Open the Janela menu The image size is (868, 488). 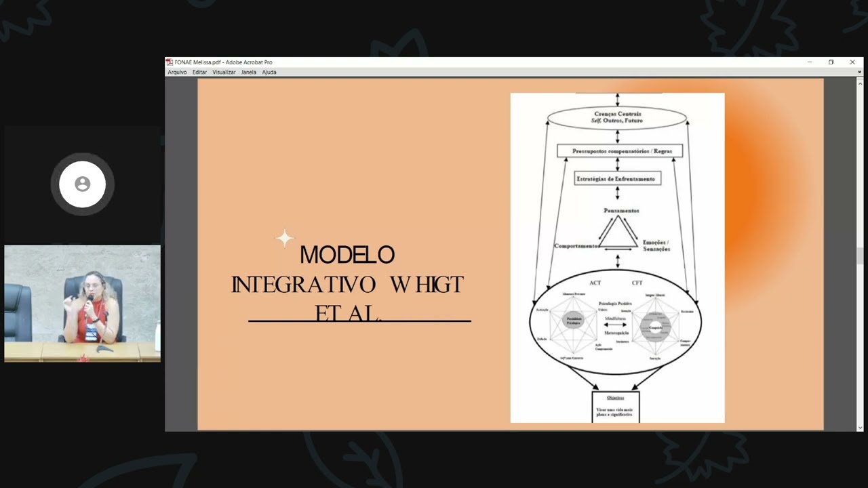[249, 72]
